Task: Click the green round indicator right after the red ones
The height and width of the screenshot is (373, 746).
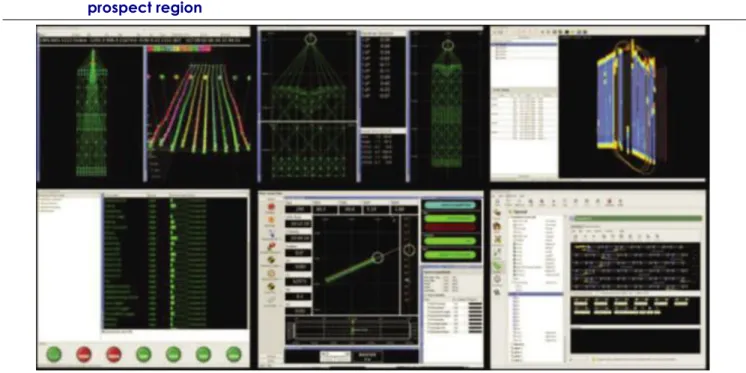Action: pos(144,354)
